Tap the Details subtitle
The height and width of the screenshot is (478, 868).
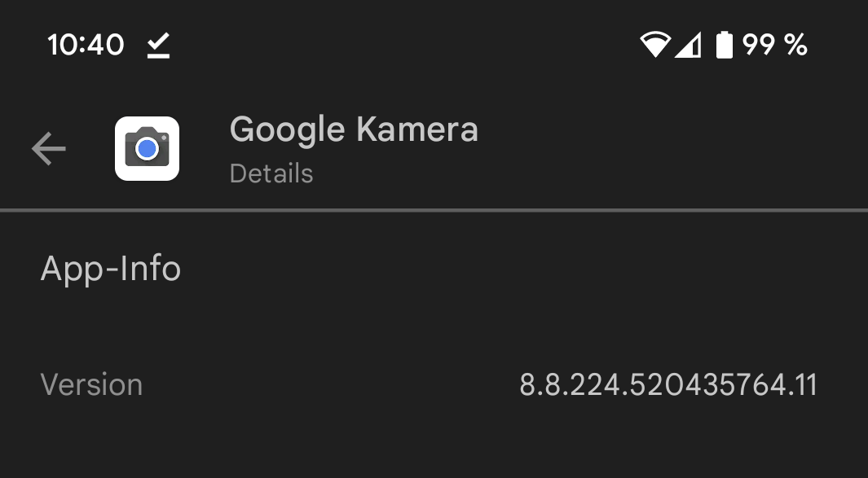(271, 173)
